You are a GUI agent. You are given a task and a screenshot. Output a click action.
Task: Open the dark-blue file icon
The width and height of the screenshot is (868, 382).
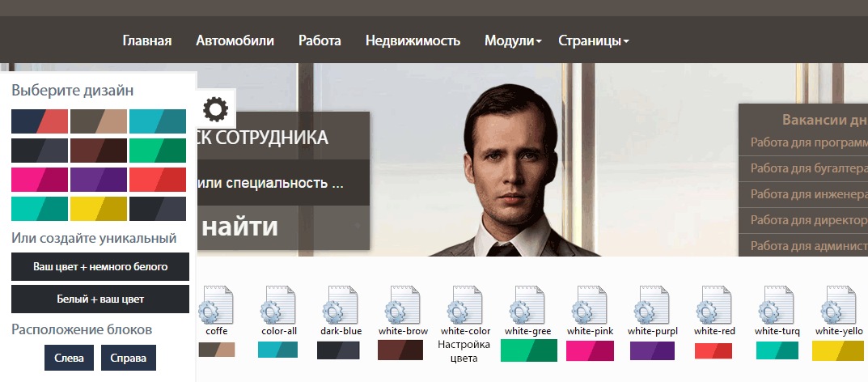(341, 305)
